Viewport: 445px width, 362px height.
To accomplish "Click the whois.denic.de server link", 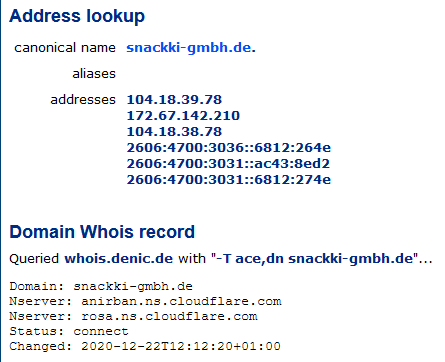I will click(119, 259).
